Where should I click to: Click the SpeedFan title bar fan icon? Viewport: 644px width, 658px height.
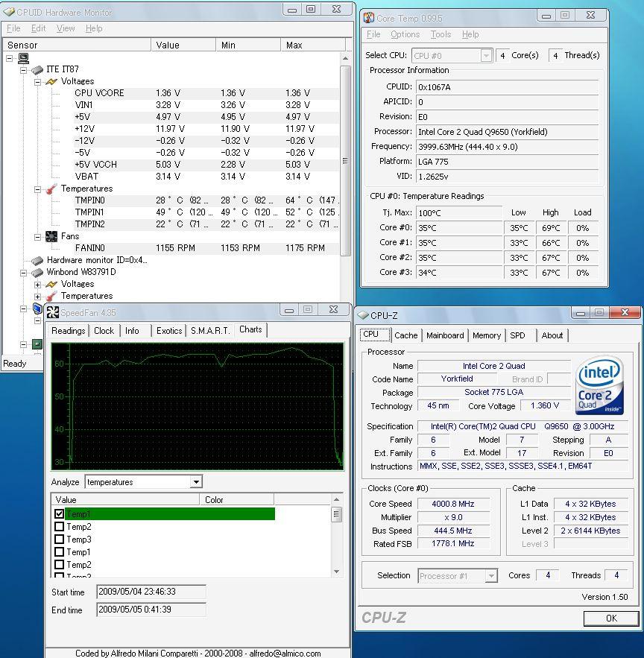[x=53, y=312]
